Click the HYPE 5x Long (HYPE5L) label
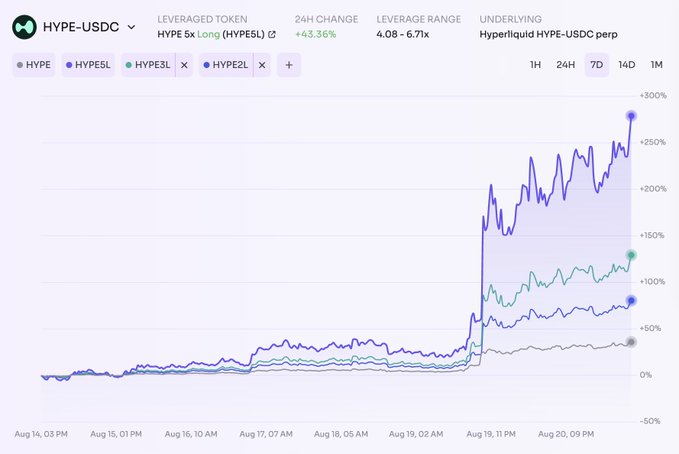The height and width of the screenshot is (454, 679). [211, 34]
